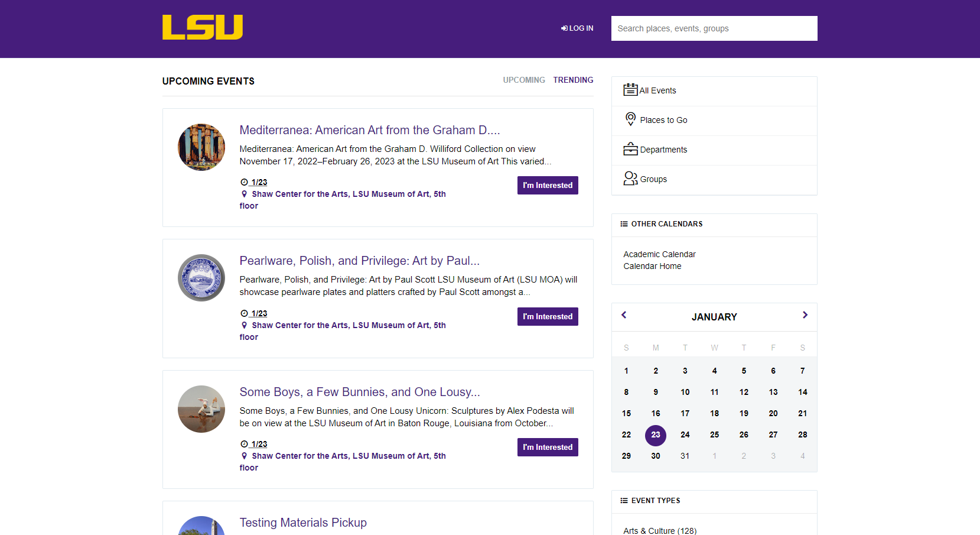
Task: Open Shaw Center location on Pearlware event
Action: tap(343, 331)
